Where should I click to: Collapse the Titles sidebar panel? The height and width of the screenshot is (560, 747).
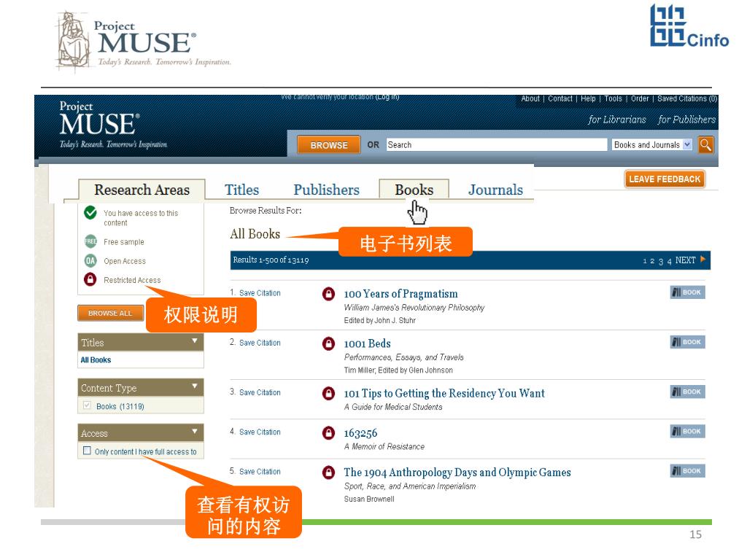click(x=194, y=341)
